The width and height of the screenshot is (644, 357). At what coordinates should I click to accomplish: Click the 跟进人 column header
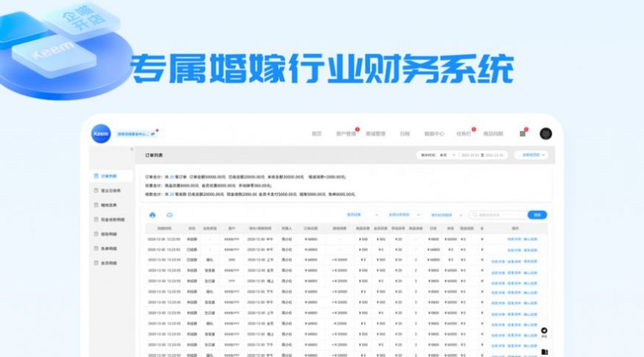pyautogui.click(x=287, y=228)
